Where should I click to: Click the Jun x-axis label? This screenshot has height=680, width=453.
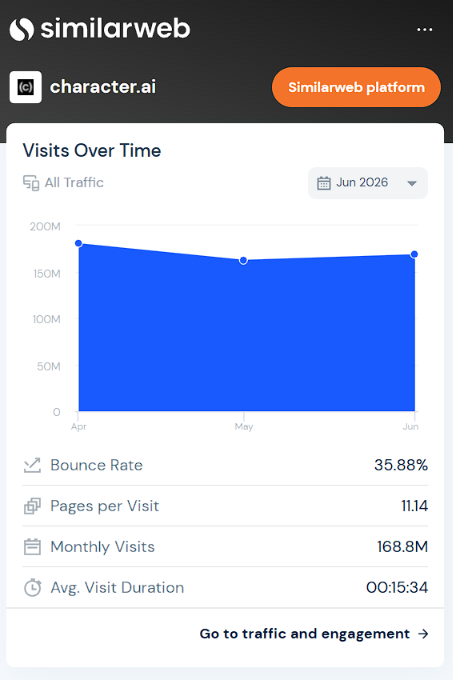(x=411, y=427)
